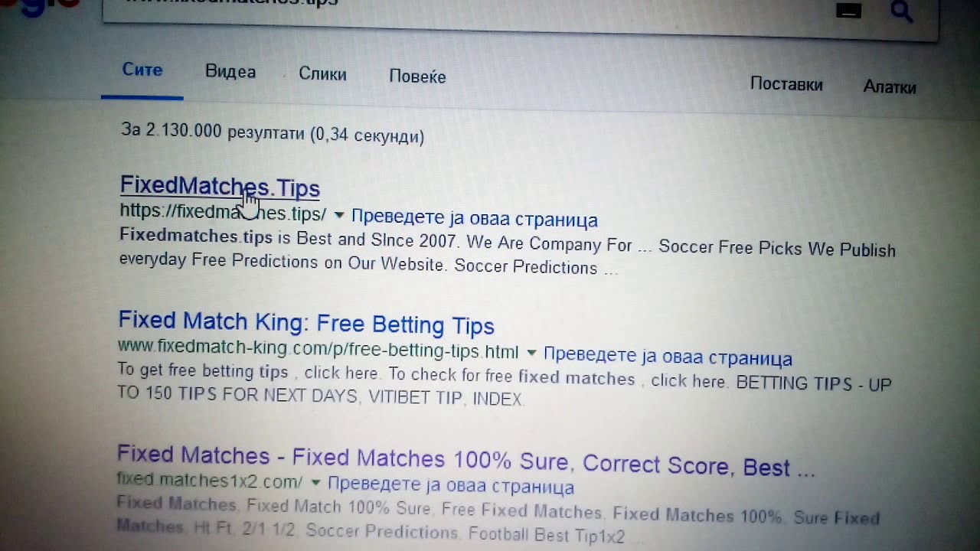Screen dimensions: 980x551
Task: Click the blue search magnifier icon
Action: 902,11
